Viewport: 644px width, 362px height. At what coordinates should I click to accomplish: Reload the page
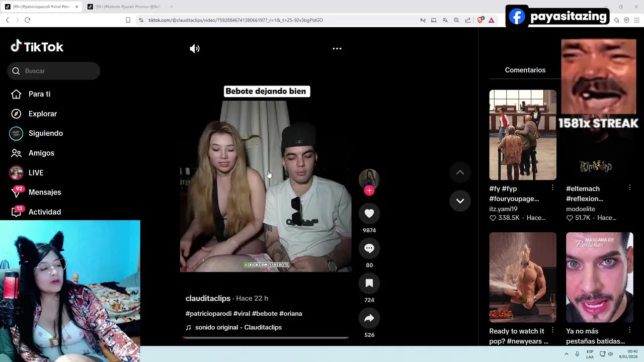[x=27, y=20]
